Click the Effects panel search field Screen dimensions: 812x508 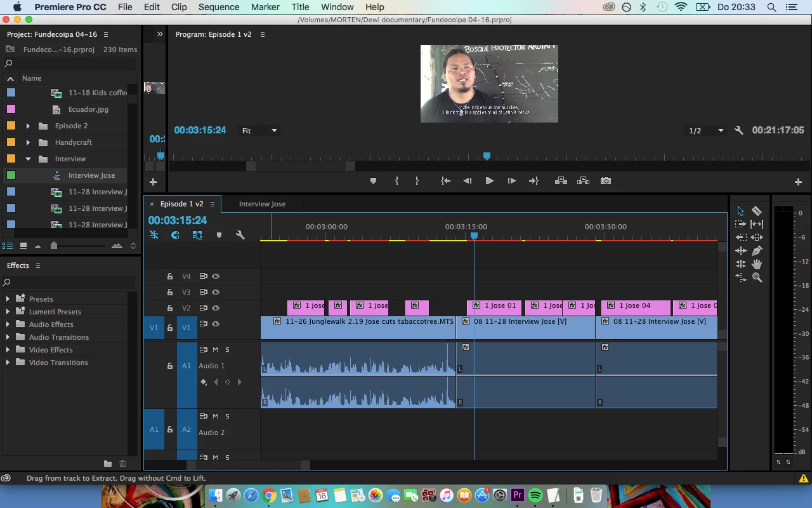pos(70,282)
